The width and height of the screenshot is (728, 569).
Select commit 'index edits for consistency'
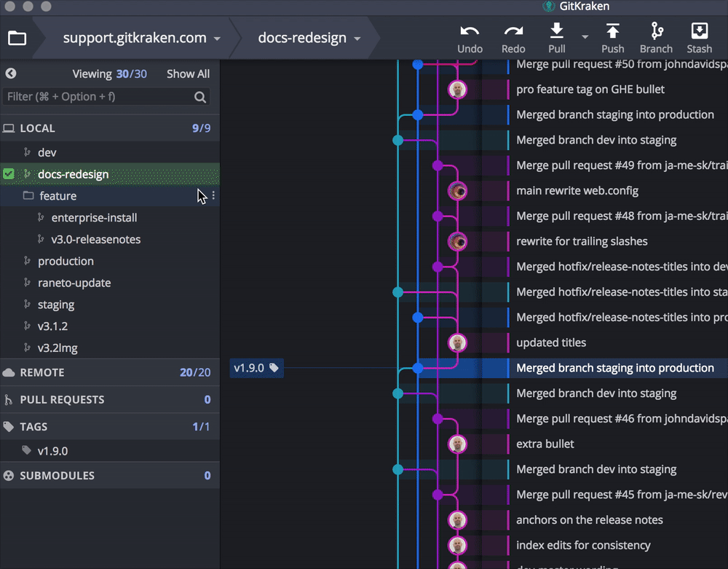[583, 545]
